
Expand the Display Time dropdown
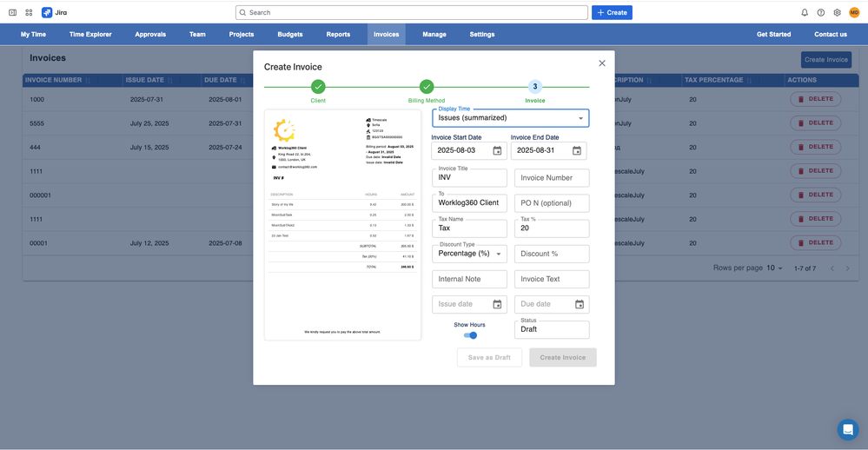click(x=510, y=118)
